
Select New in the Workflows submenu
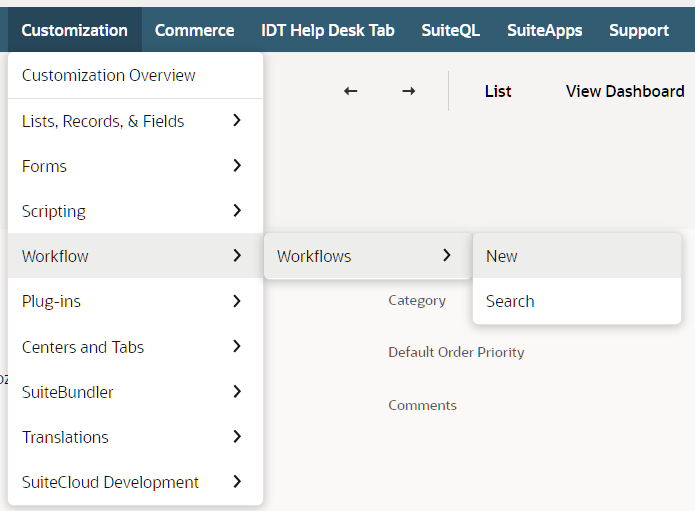[502, 256]
